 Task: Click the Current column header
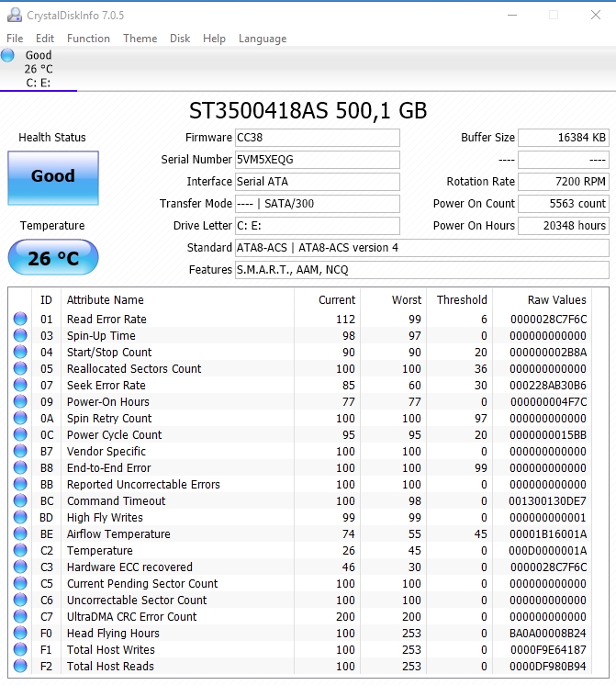pyautogui.click(x=337, y=300)
